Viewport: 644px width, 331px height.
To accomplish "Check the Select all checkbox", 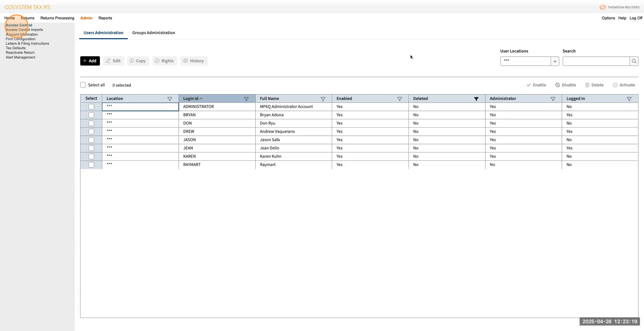I will click(83, 85).
